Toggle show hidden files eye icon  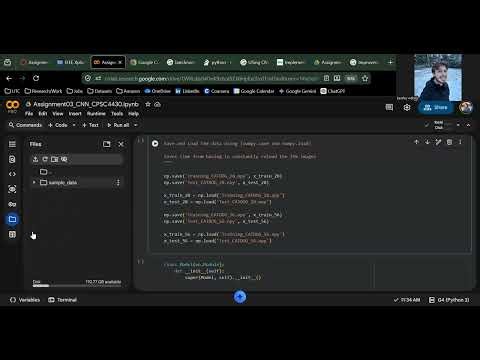click(64, 159)
